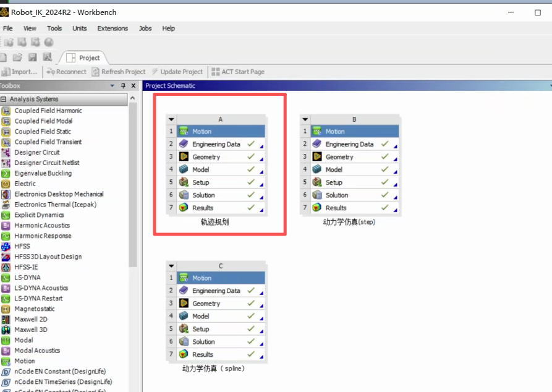The image size is (552, 392).
Task: Click Maxwell 3D toolbox icon
Action: click(x=6, y=330)
